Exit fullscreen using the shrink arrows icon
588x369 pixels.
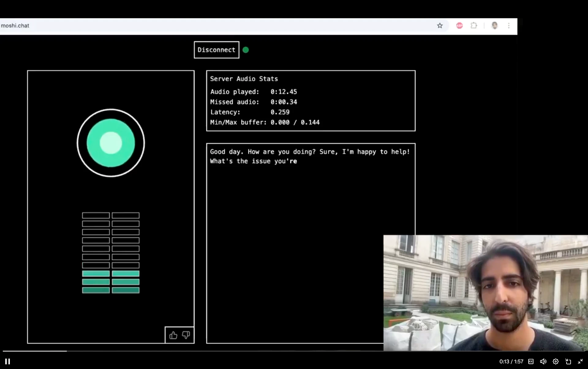tap(580, 362)
